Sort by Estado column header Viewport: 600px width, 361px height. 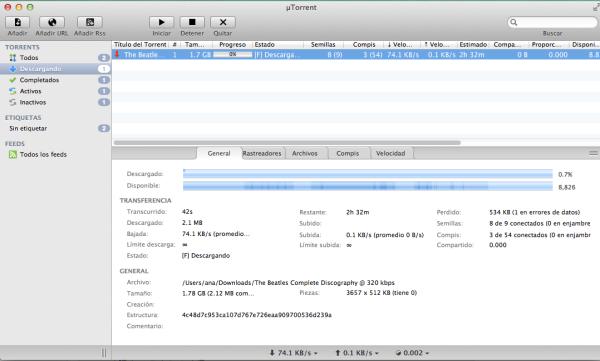[x=278, y=44]
